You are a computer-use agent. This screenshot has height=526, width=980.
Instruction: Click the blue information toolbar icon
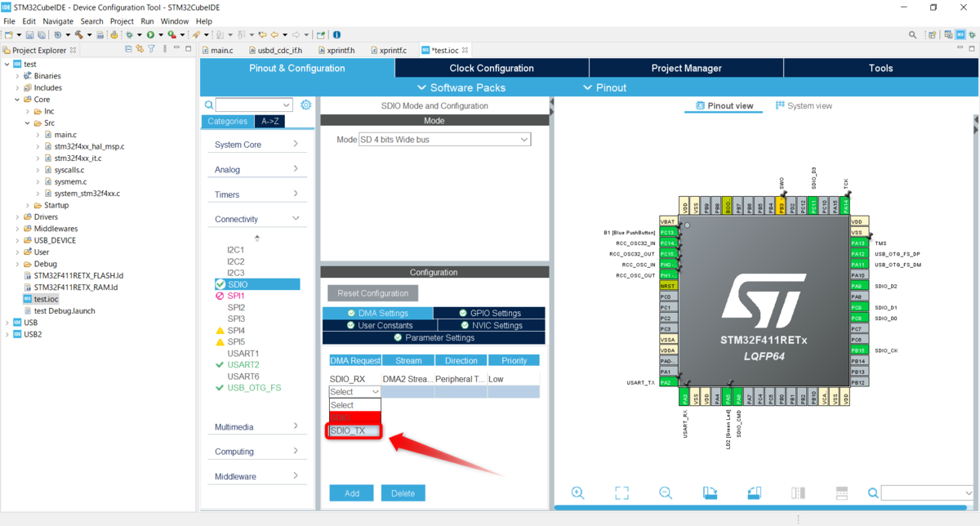336,35
